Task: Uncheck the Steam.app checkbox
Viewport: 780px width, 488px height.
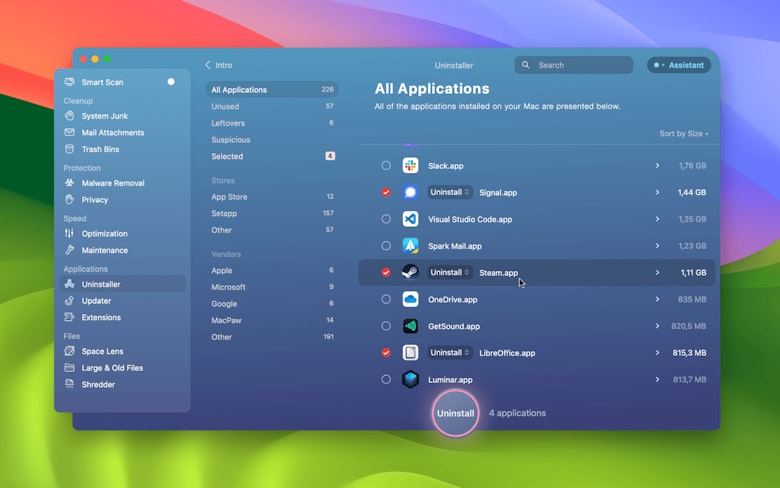Action: pos(386,272)
